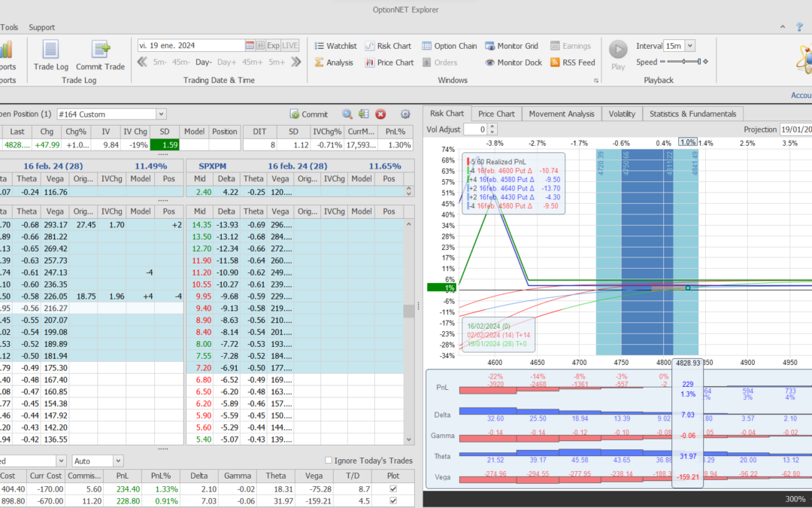Uncheck Plot checkbox in first cost row

[394, 489]
